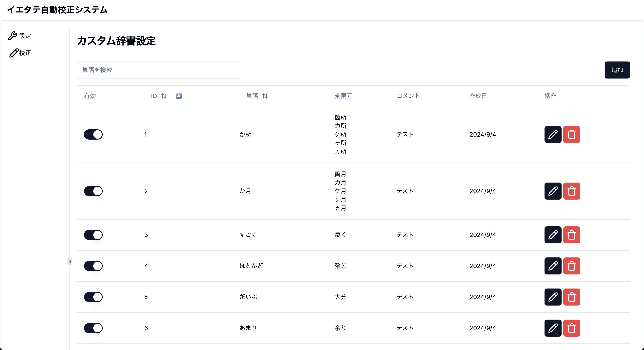Click the 作成日 column header
The width and height of the screenshot is (644, 350).
point(478,96)
